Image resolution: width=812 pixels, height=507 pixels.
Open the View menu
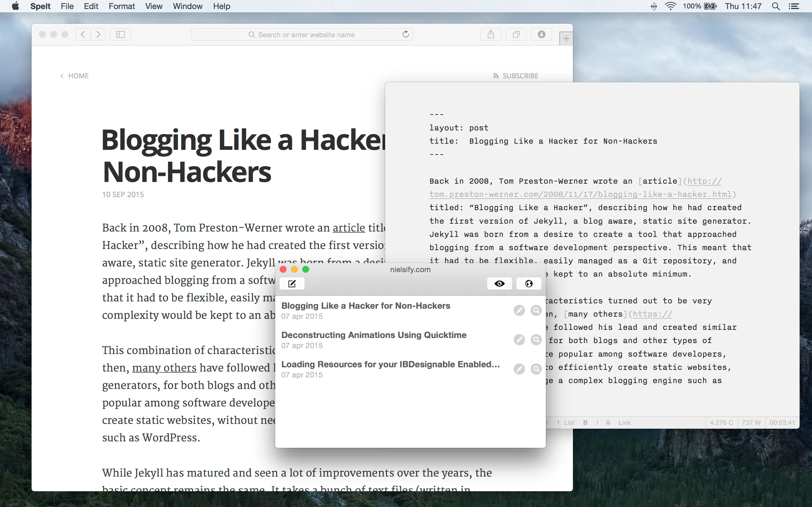(x=154, y=6)
